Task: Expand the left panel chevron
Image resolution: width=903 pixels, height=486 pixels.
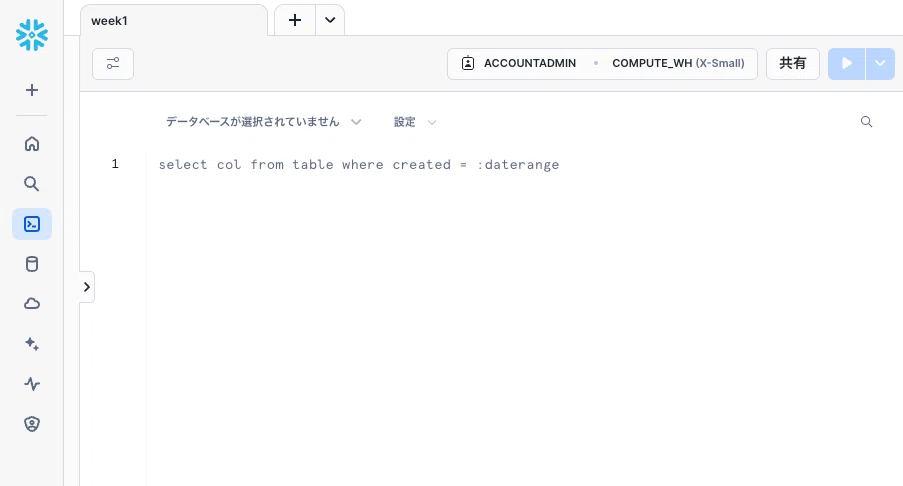Action: click(x=87, y=287)
